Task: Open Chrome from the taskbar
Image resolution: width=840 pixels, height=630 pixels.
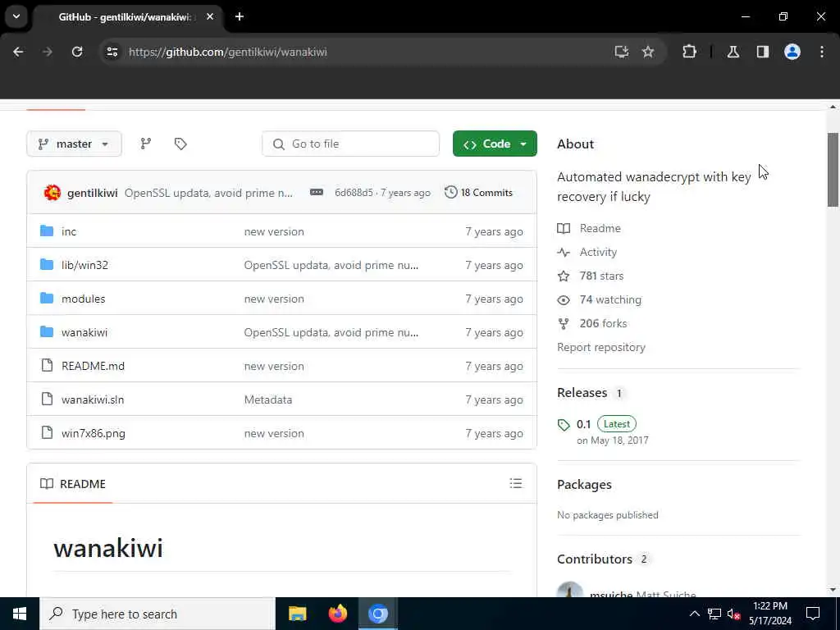Action: click(377, 614)
